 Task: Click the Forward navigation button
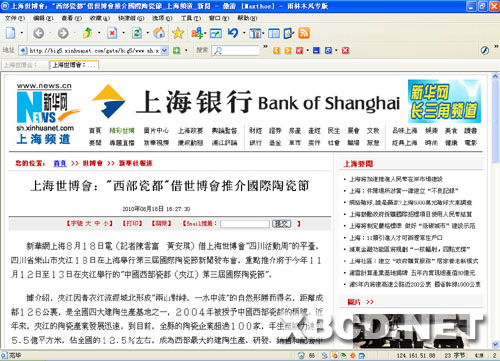[63, 33]
